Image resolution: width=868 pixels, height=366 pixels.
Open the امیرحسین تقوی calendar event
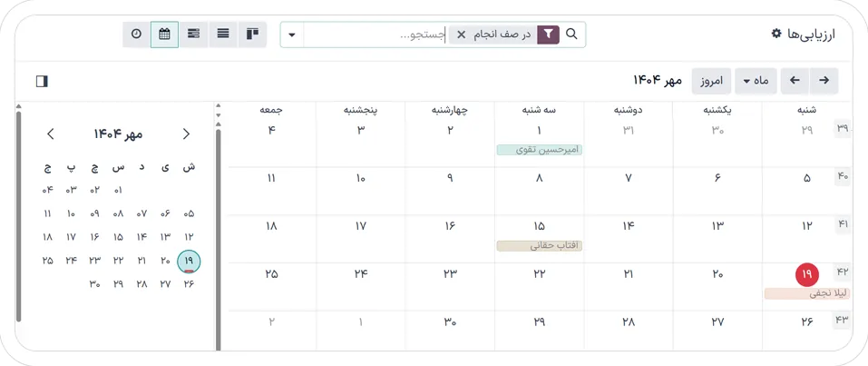point(539,149)
